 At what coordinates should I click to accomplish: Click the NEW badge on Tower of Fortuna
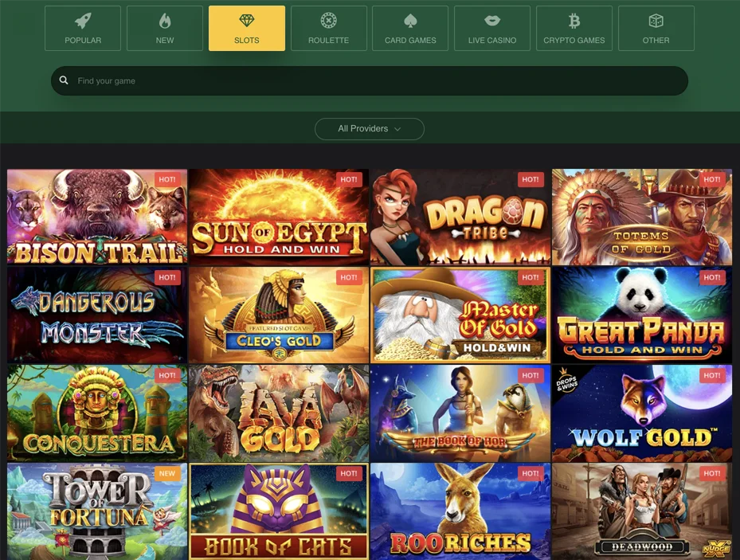coord(167,473)
